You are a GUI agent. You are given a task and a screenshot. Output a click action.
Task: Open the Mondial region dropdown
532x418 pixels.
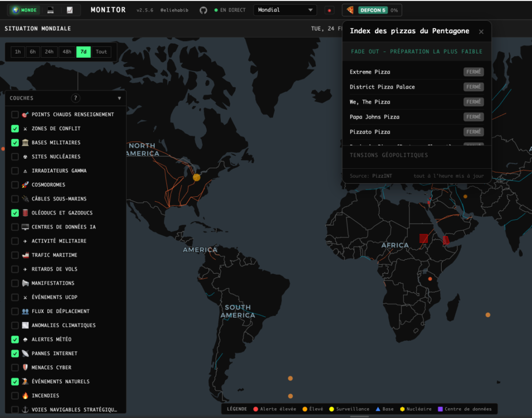coord(285,10)
